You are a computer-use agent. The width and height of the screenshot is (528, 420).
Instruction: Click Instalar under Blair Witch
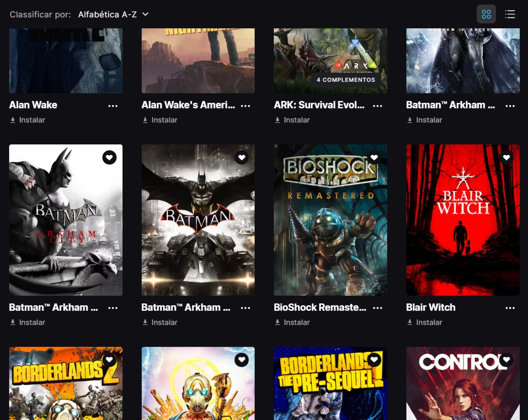424,322
